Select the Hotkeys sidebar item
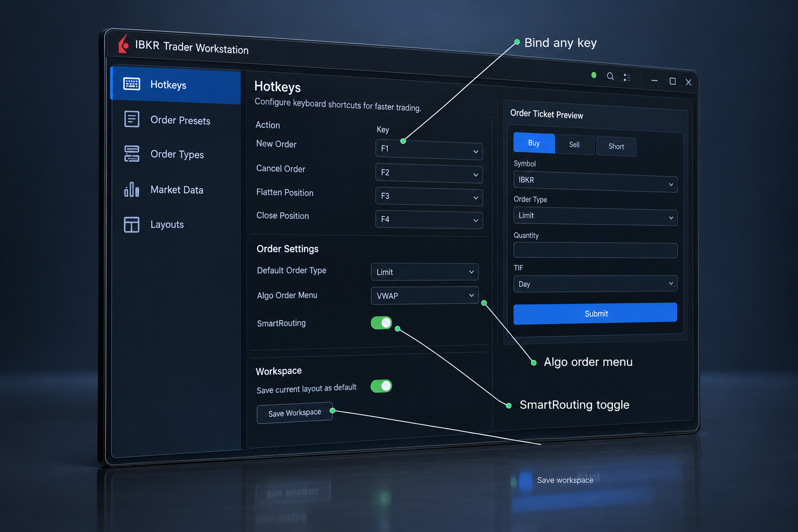The image size is (798, 532). [176, 84]
